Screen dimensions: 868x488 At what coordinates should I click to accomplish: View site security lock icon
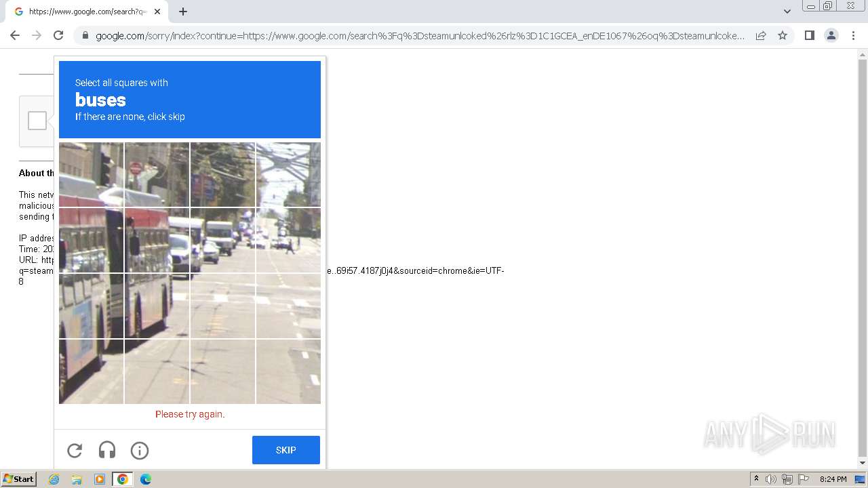85,36
